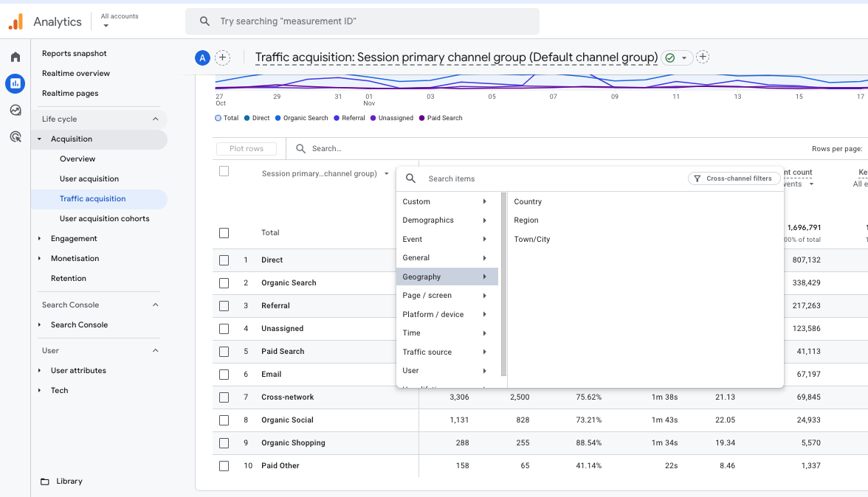This screenshot has width=868, height=497.
Task: Select the header select-all checkbox
Action: (224, 171)
